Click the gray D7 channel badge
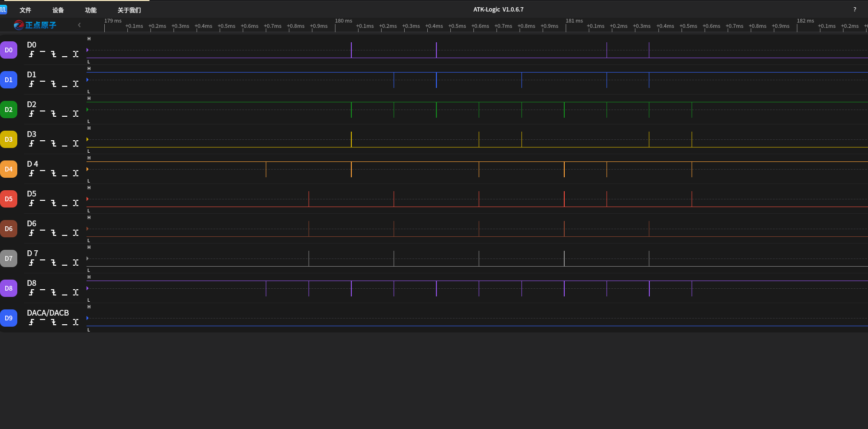The height and width of the screenshot is (429, 868). (9, 258)
